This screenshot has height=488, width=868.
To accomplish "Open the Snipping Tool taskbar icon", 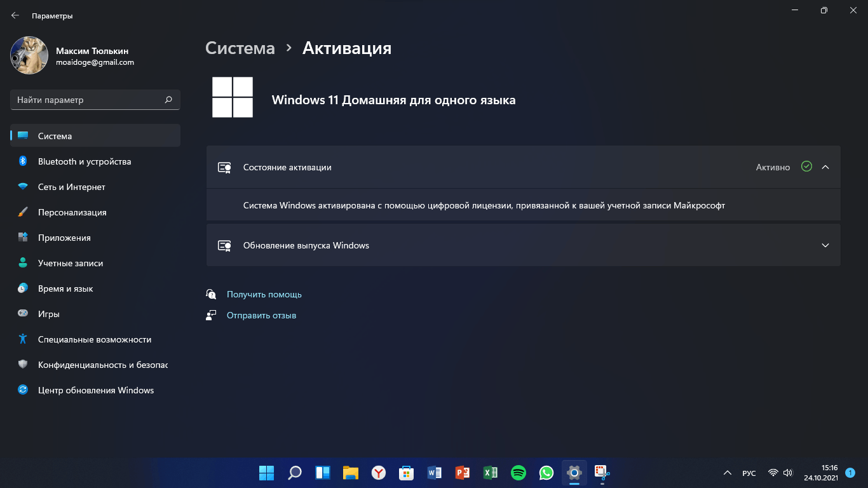I will [602, 473].
